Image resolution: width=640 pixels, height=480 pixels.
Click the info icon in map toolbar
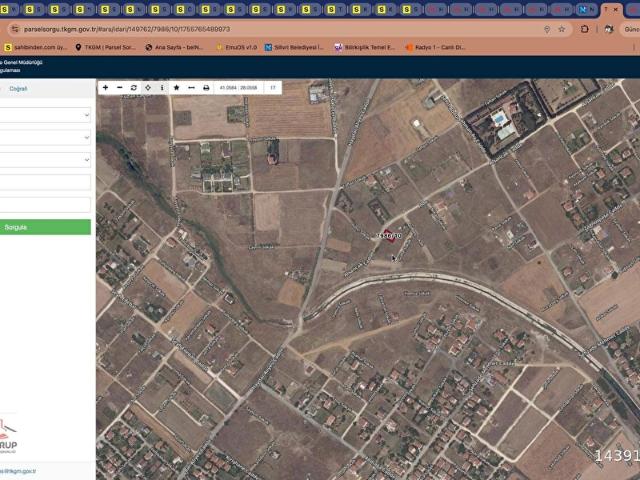(x=162, y=88)
